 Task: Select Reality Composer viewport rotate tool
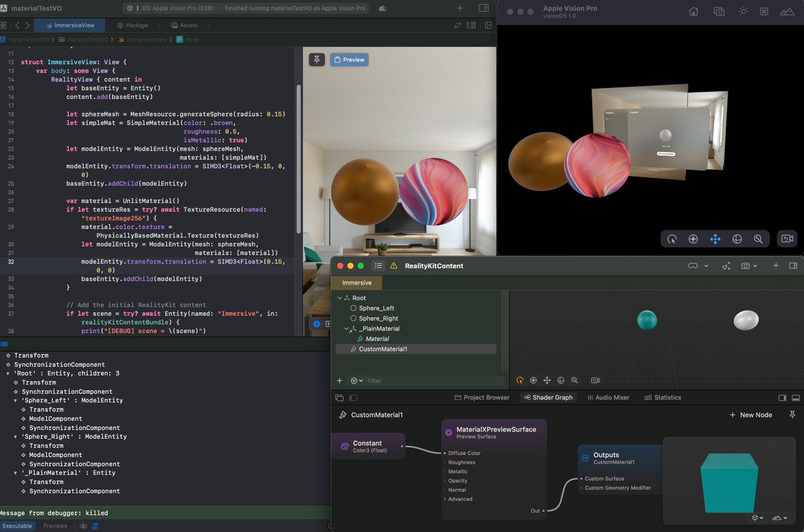520,380
